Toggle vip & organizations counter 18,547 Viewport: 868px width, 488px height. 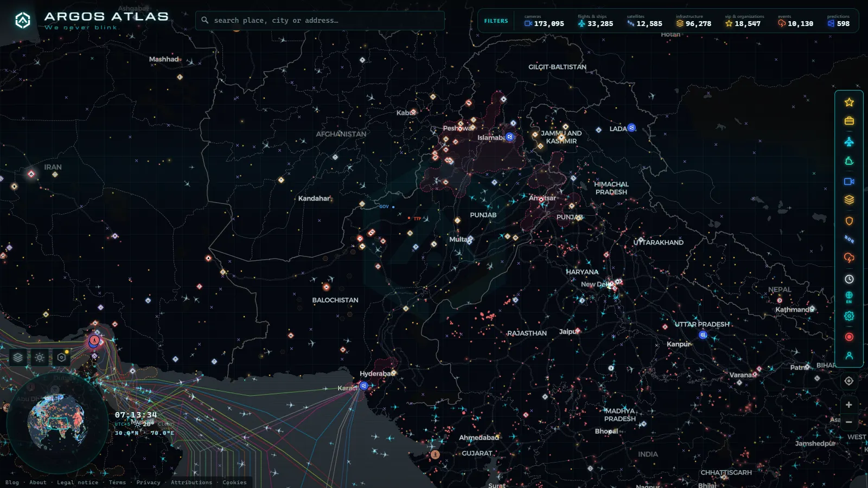(x=744, y=21)
